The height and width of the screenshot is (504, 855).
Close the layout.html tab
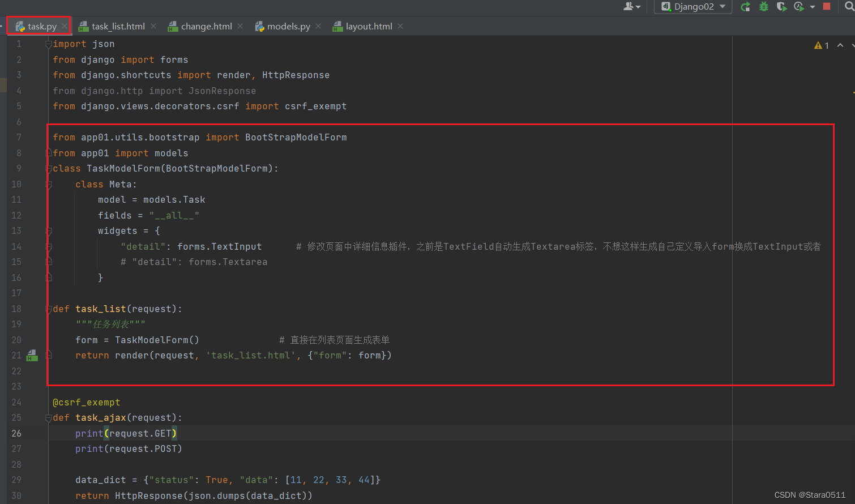[400, 27]
